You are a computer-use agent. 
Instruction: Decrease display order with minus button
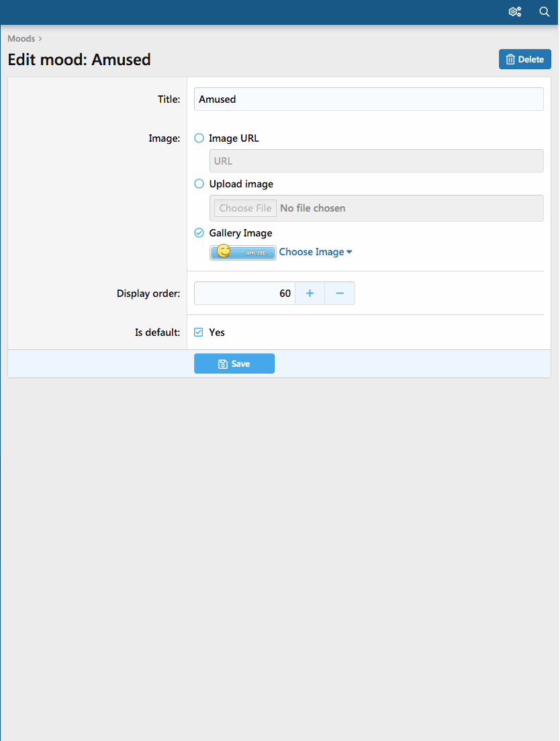click(340, 294)
